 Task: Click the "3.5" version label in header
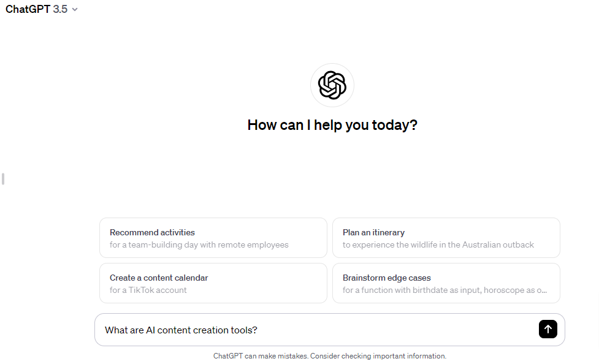60,10
